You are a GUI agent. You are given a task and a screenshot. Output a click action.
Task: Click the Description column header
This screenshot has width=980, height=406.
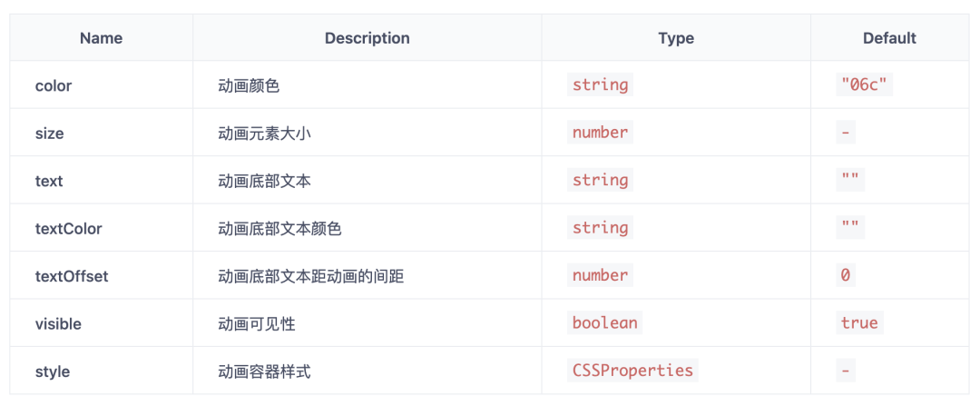point(367,38)
